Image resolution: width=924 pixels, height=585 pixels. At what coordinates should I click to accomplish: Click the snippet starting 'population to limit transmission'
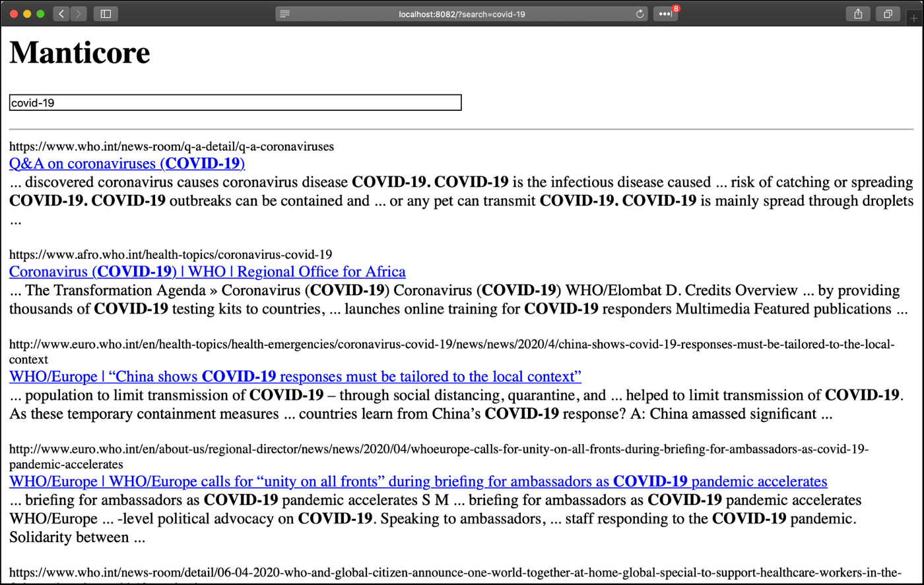tap(457, 404)
